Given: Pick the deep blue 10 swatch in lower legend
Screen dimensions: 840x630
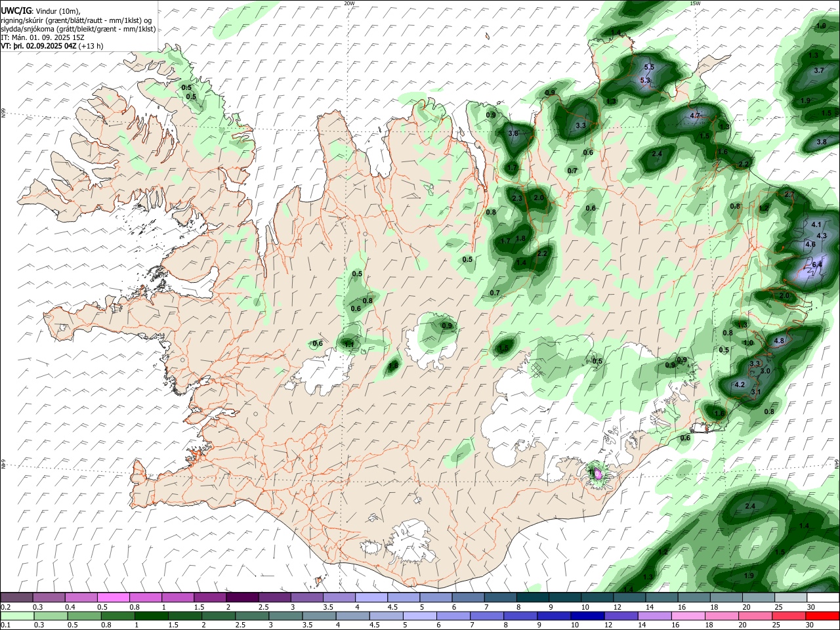Looking at the screenshot, I should pyautogui.click(x=587, y=616).
